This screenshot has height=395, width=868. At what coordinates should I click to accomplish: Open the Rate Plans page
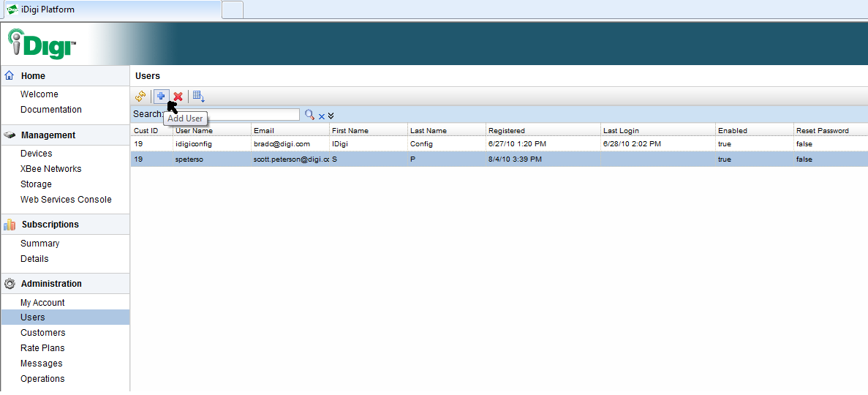[x=42, y=348]
